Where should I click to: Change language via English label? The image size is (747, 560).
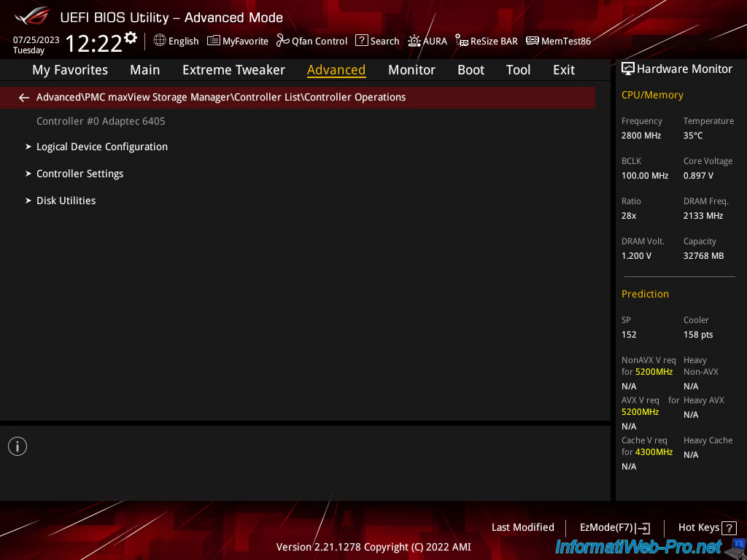coord(183,42)
